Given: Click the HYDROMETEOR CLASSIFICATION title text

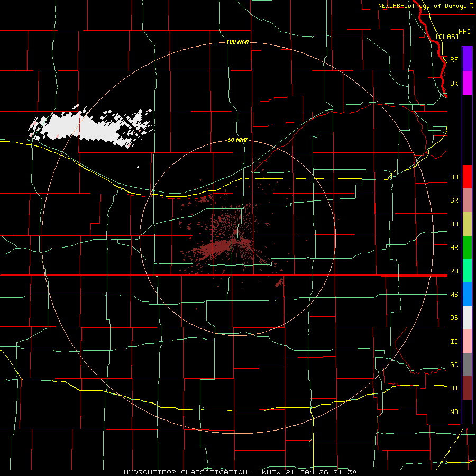Looking at the screenshot, I should (x=186, y=472).
